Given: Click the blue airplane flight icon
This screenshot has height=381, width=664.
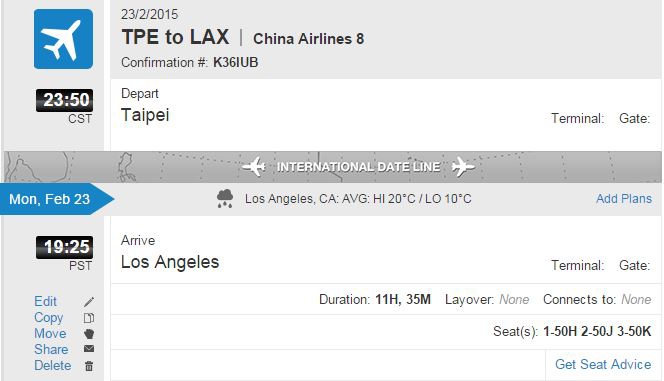Looking at the screenshot, I should click(64, 39).
